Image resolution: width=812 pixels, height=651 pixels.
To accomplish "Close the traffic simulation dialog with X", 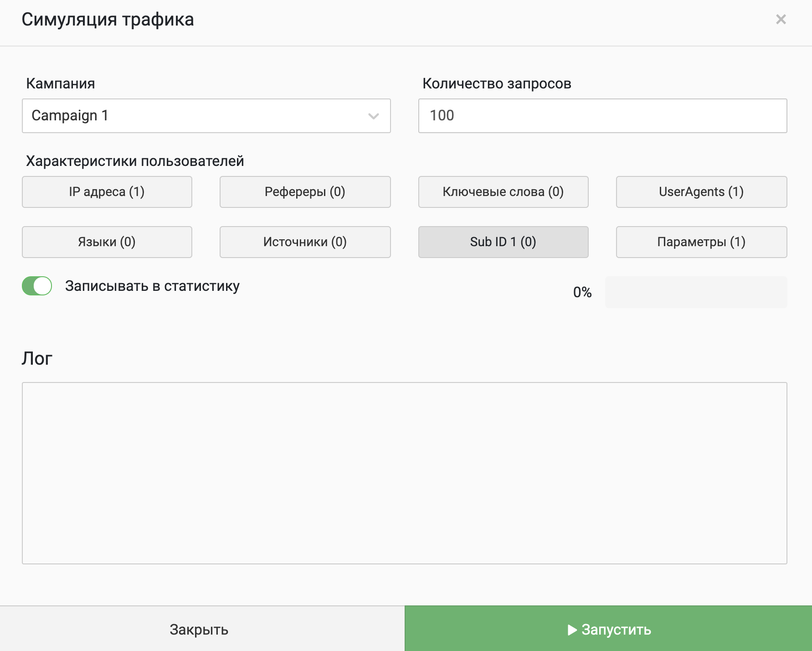I will [781, 20].
